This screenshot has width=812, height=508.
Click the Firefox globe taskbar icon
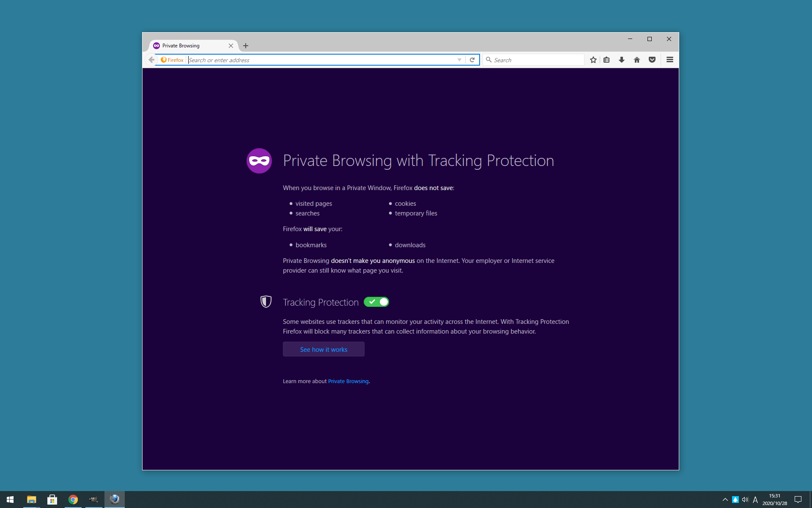pos(115,500)
